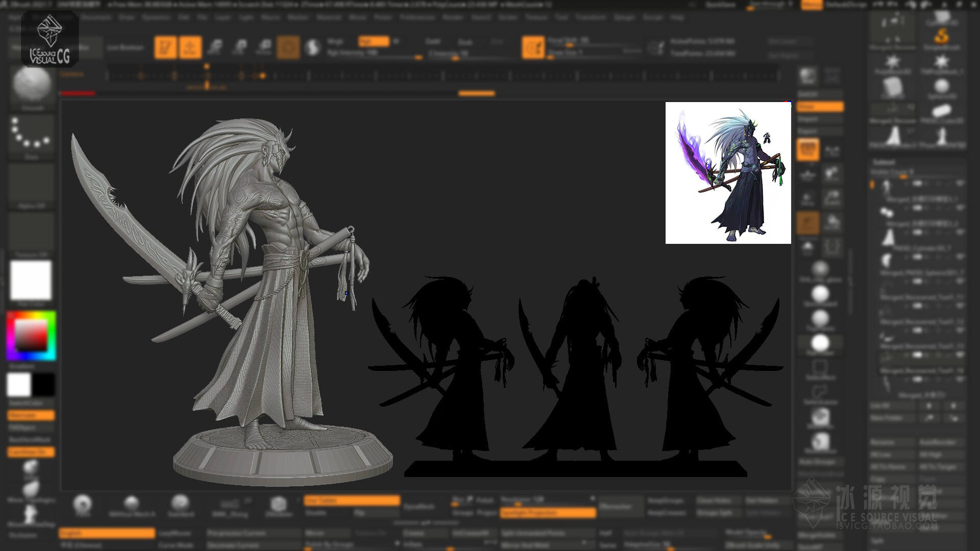Open the Render menu
The width and height of the screenshot is (980, 551).
pyautogui.click(x=453, y=17)
